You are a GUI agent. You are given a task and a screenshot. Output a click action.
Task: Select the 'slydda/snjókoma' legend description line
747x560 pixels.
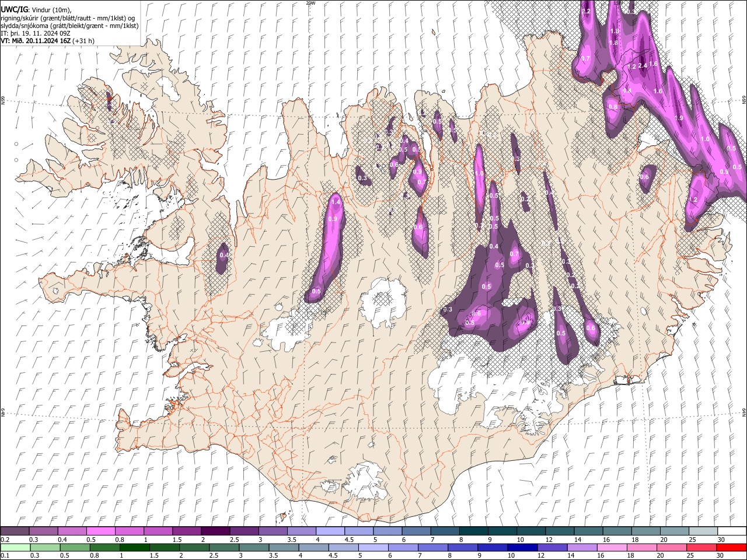[x=69, y=25]
